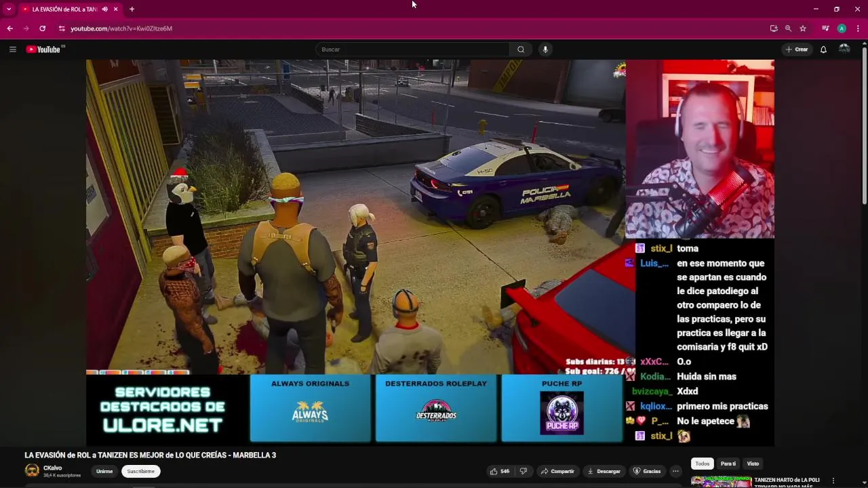The image size is (868, 488).
Task: Open the Chrome profile avatar
Action: click(842, 28)
